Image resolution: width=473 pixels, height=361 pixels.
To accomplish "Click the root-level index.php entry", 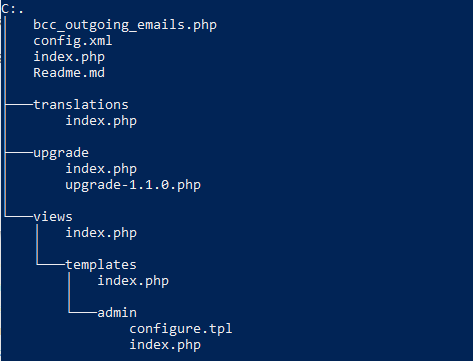I will coord(69,57).
